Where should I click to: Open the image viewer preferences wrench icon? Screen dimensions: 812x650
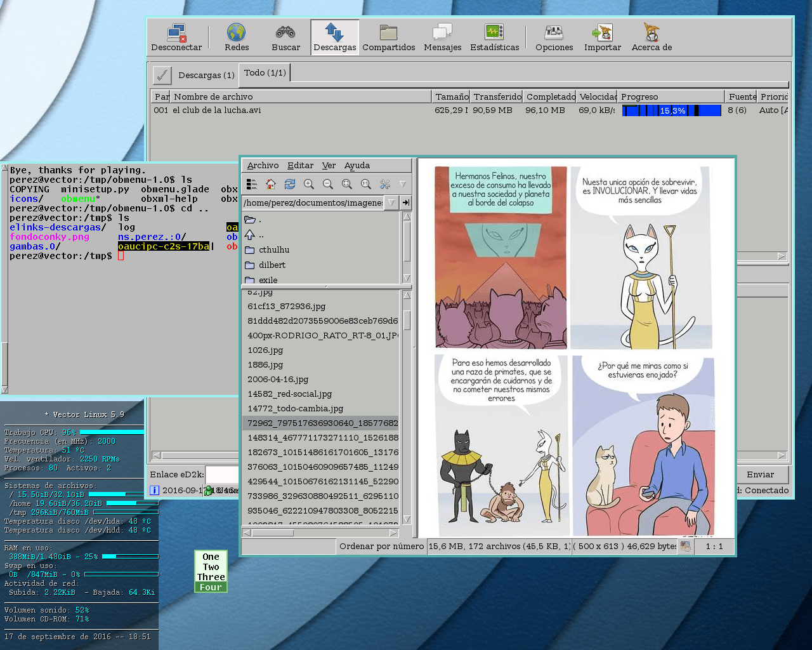tap(385, 184)
